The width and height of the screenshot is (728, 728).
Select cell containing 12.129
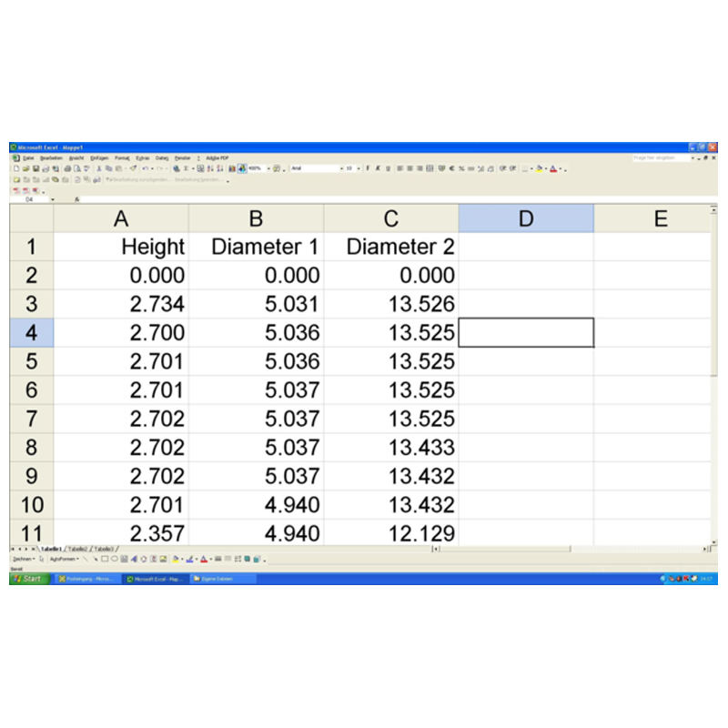[391, 533]
